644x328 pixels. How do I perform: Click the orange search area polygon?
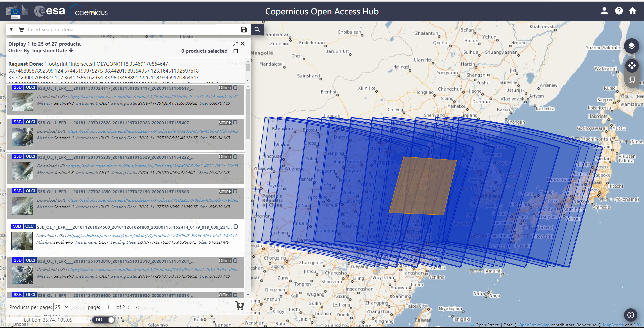pos(423,186)
